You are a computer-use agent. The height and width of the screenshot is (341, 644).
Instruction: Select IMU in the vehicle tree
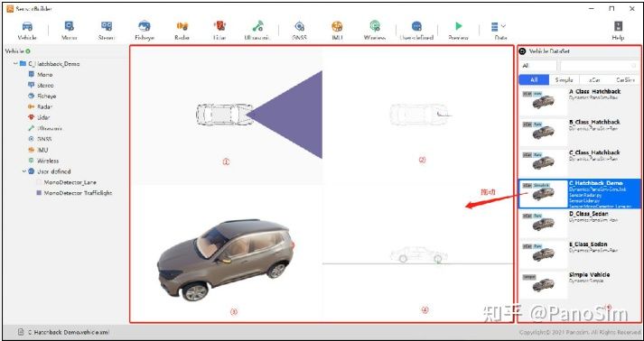pyautogui.click(x=38, y=150)
